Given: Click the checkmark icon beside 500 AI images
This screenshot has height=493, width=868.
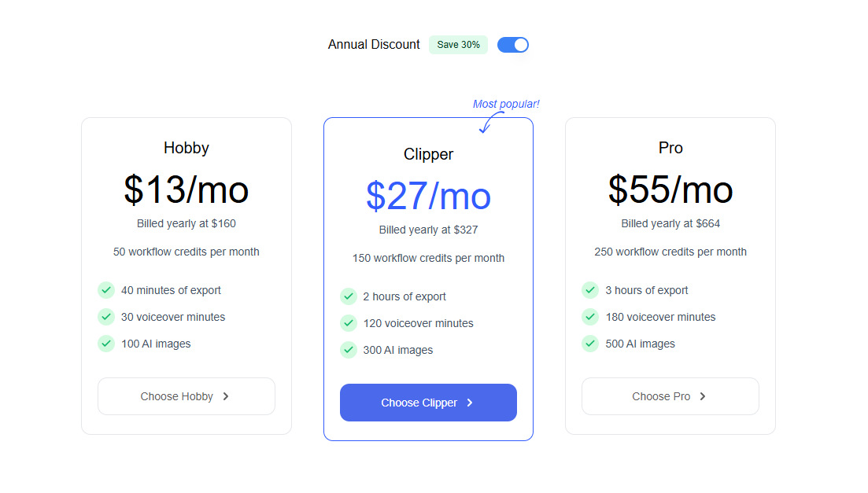Looking at the screenshot, I should (x=590, y=344).
